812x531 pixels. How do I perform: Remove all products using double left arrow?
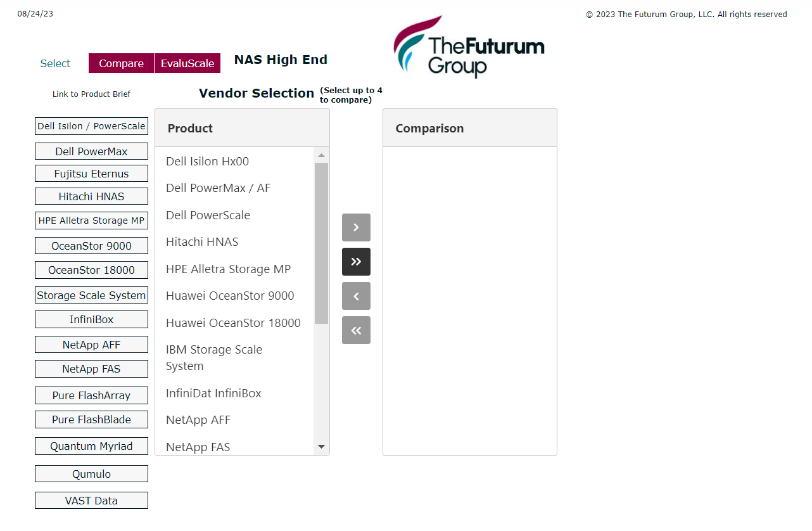tap(356, 330)
